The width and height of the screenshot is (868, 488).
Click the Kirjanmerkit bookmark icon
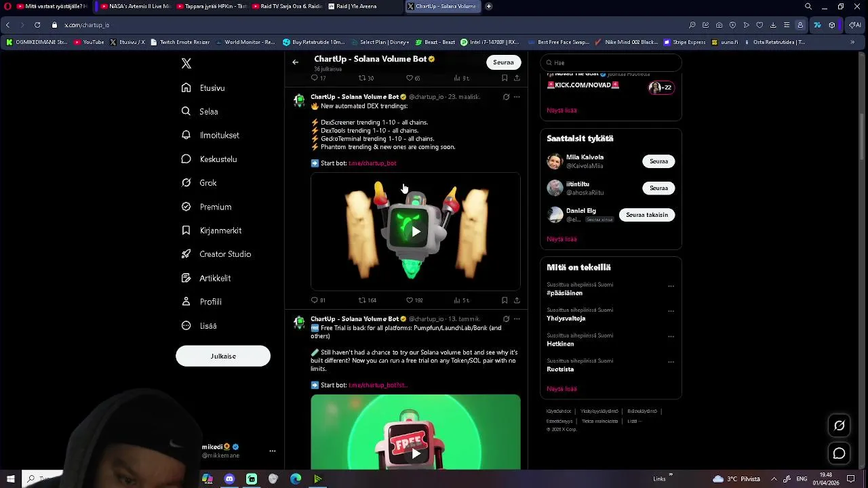(186, 230)
